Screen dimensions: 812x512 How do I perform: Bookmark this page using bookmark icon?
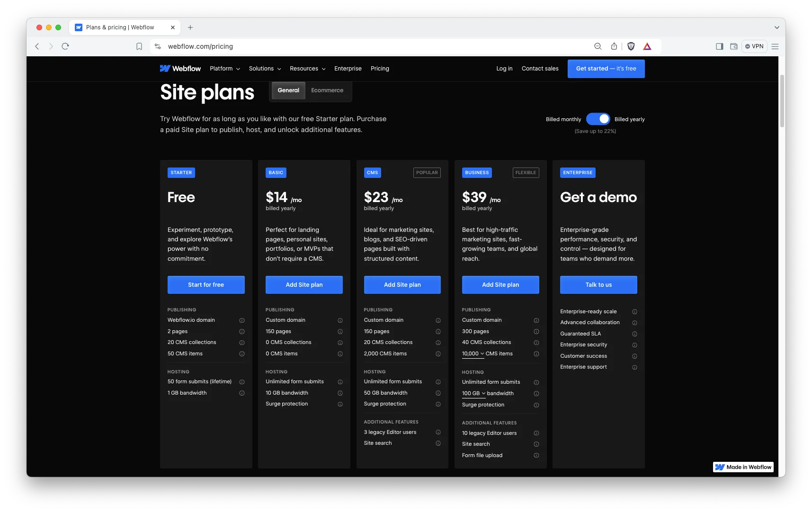click(139, 46)
